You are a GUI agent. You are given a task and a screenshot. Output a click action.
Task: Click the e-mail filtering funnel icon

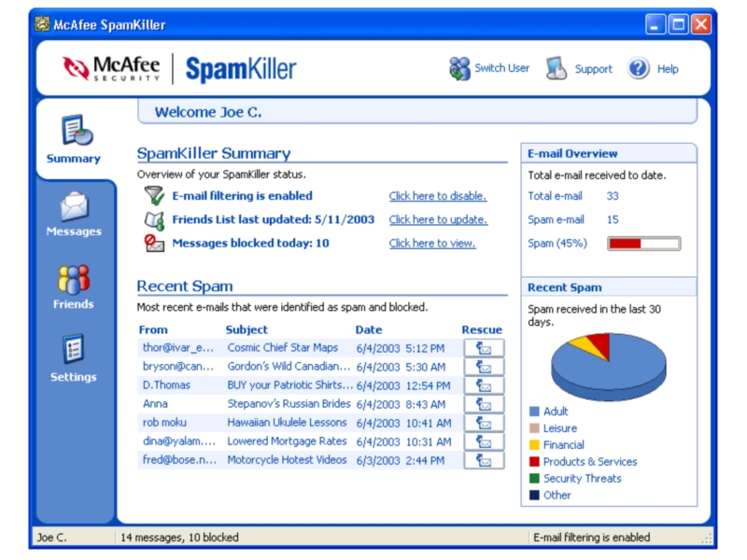pos(154,196)
